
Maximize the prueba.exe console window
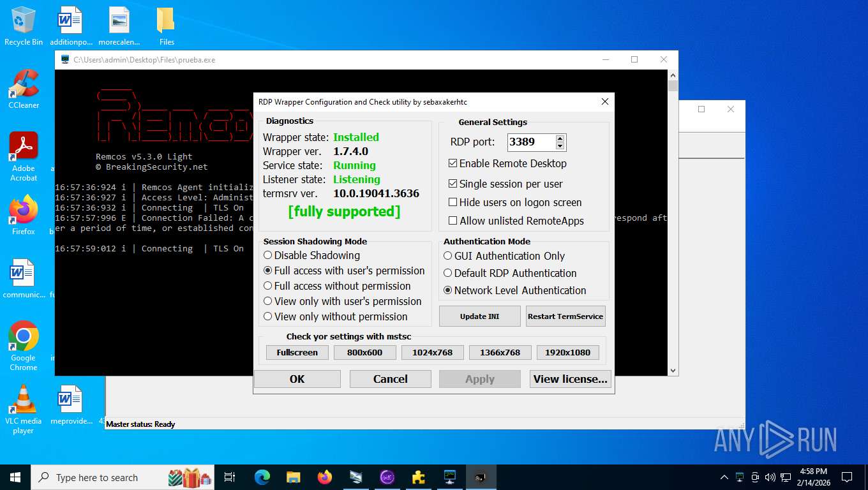(x=634, y=60)
